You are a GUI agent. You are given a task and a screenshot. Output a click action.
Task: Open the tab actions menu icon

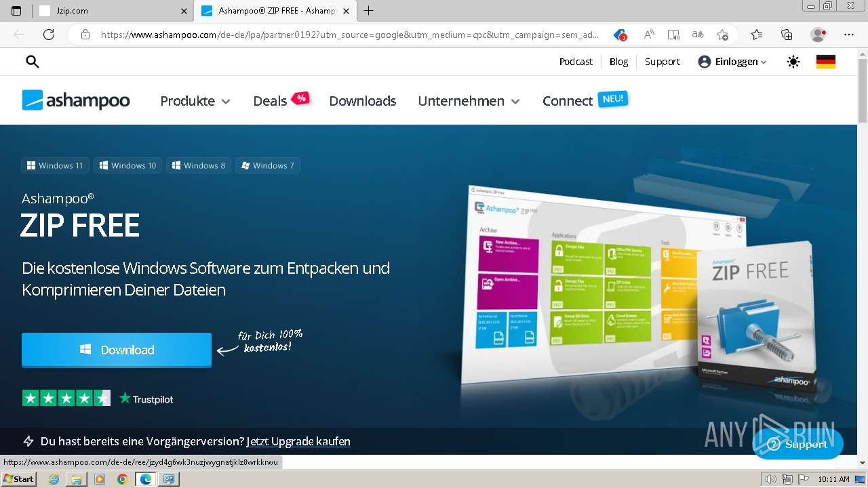click(x=16, y=11)
